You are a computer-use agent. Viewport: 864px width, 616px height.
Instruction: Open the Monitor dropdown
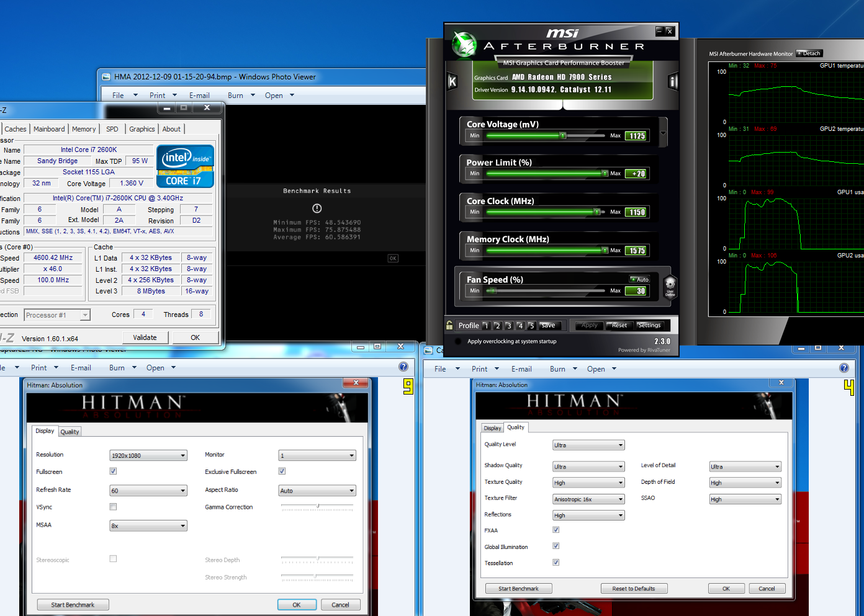(317, 455)
